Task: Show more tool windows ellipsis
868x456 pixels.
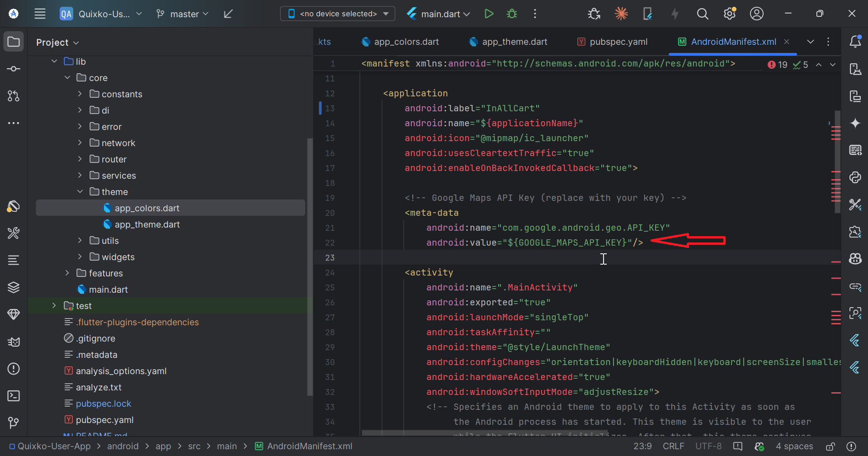Action: [x=14, y=123]
